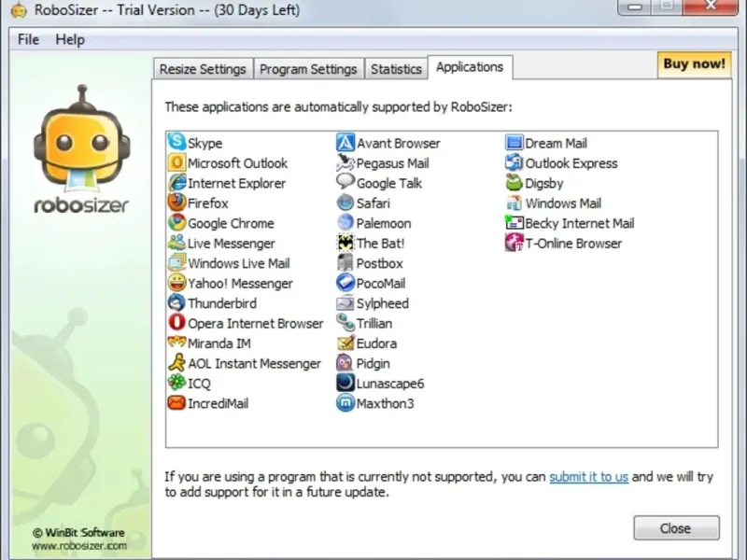
Task: Click The Bat! icon
Action: point(345,243)
